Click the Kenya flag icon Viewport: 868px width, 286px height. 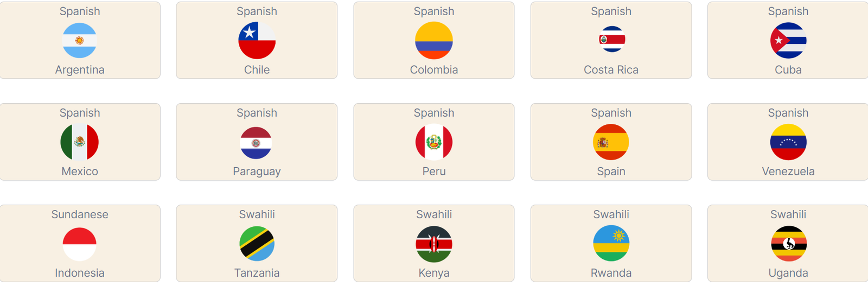pyautogui.click(x=434, y=244)
